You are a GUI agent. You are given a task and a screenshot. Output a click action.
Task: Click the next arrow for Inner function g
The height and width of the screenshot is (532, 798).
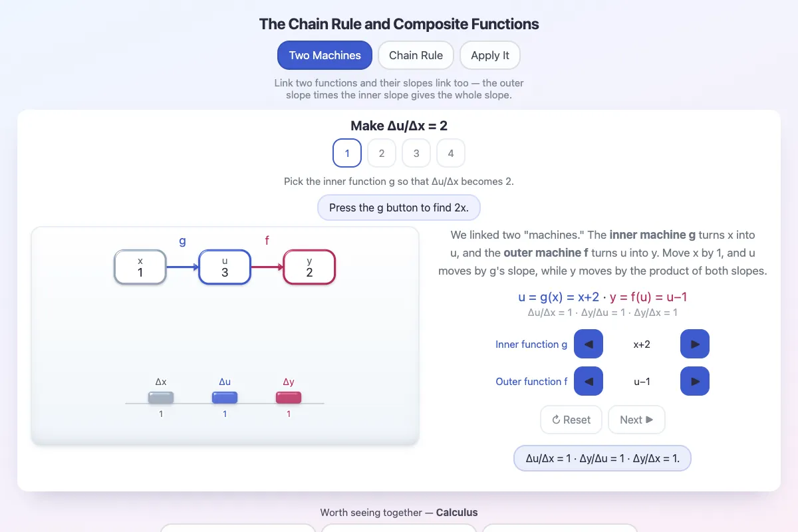click(695, 344)
